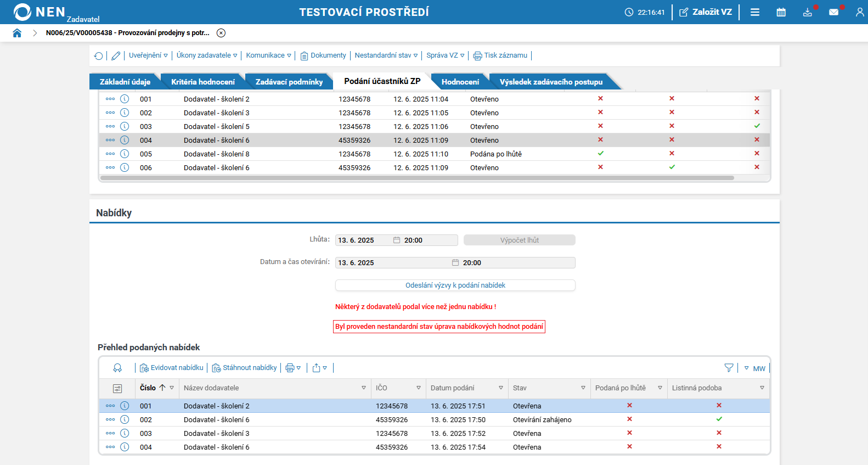Click horizontal scrollbar of participants table
The width and height of the screenshot is (868, 465).
417,178
